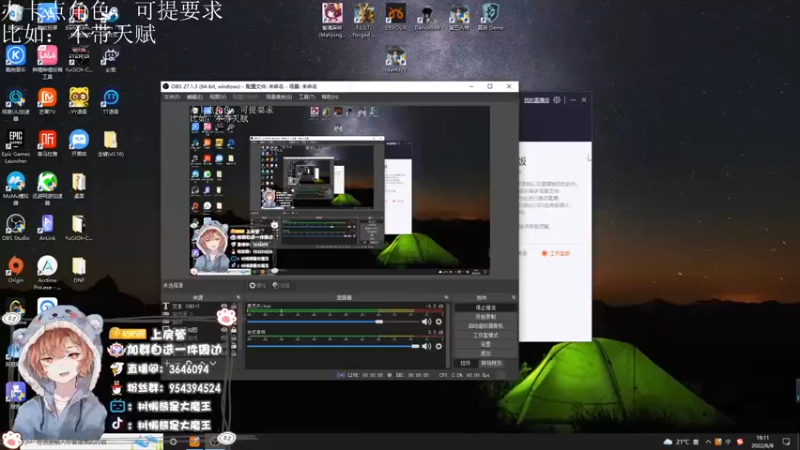
Task: Open the TT Voice desktop icon
Action: tap(111, 100)
